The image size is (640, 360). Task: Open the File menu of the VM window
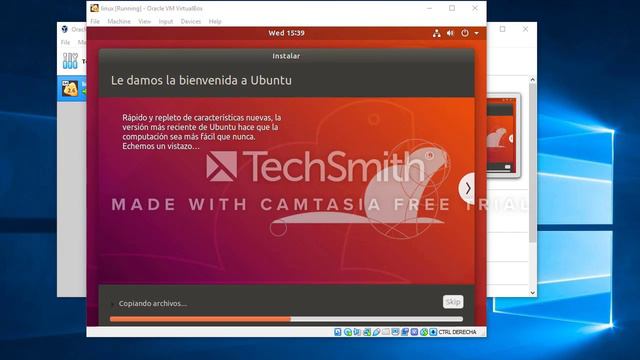click(95, 21)
